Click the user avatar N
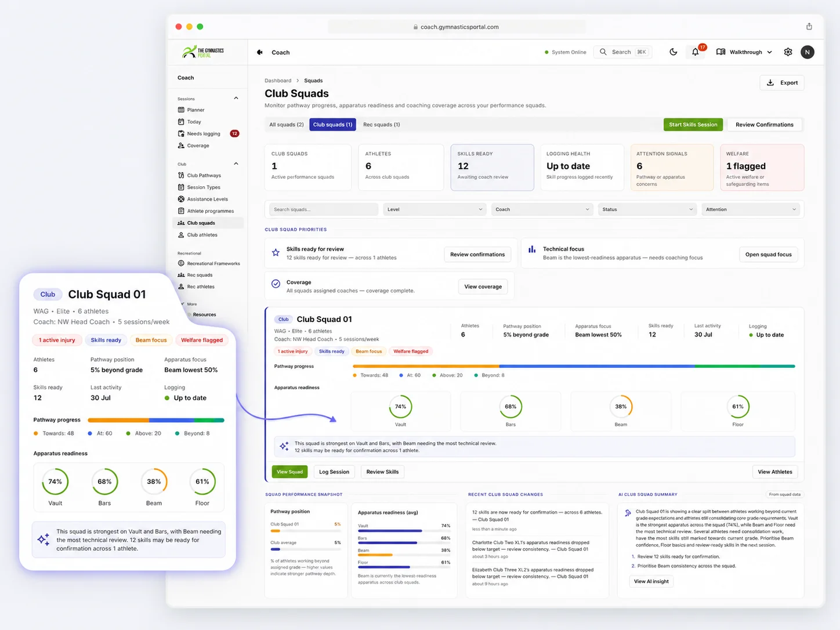Screen dimensions: 840x630 [x=808, y=52]
